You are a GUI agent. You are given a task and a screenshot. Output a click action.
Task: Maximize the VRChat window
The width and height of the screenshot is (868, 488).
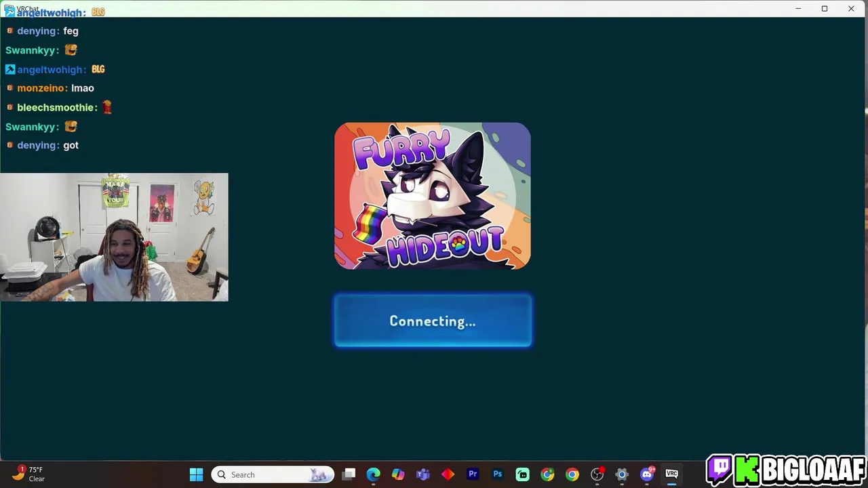pyautogui.click(x=825, y=9)
